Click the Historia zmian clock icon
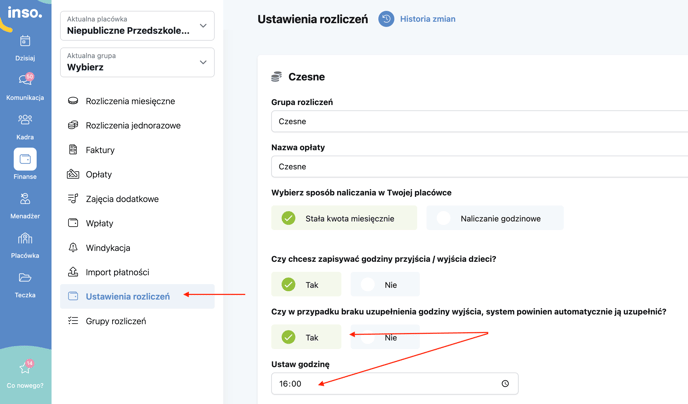Screen dimensions: 688x404 386,19
